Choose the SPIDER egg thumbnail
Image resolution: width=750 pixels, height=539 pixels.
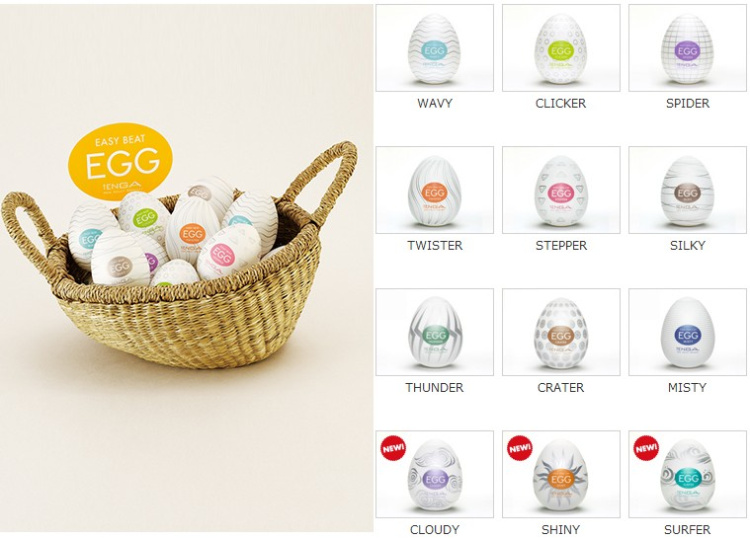coord(687,48)
